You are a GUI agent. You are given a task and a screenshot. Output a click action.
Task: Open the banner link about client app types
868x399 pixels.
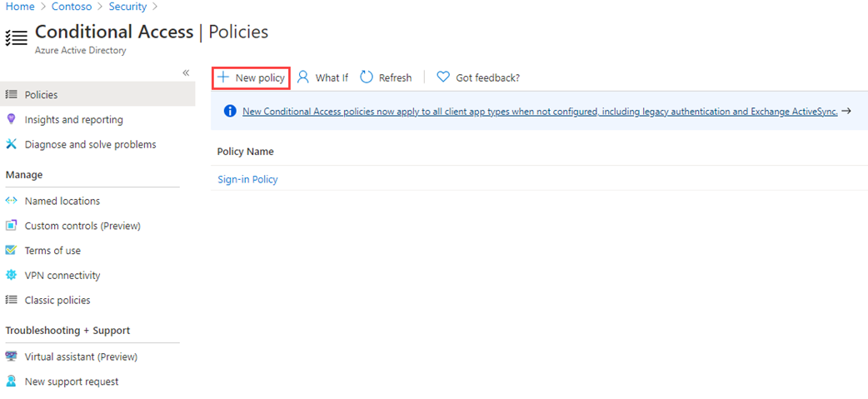(x=540, y=112)
